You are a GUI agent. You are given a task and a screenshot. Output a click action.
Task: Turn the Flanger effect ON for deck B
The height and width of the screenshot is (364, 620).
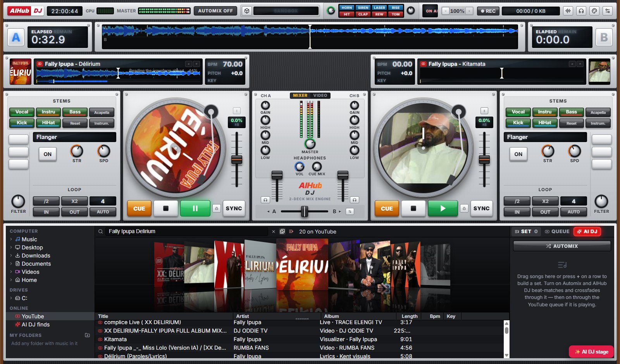coord(518,154)
